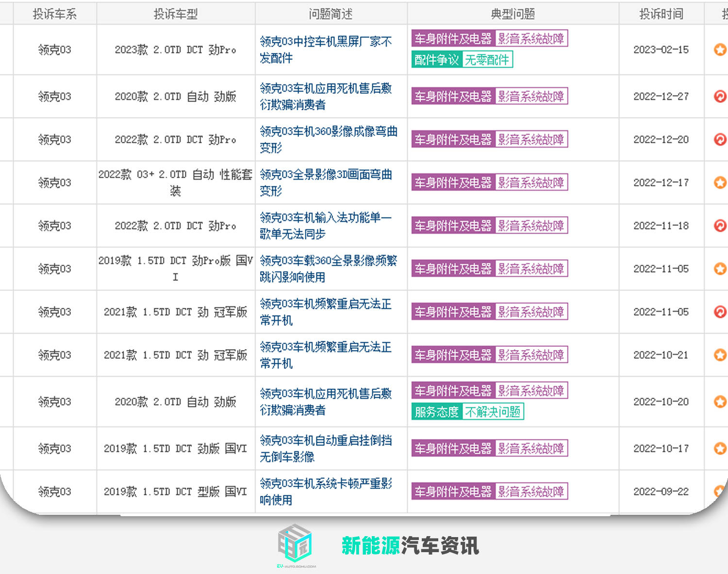Click the 投诉车系 column header

click(x=54, y=14)
